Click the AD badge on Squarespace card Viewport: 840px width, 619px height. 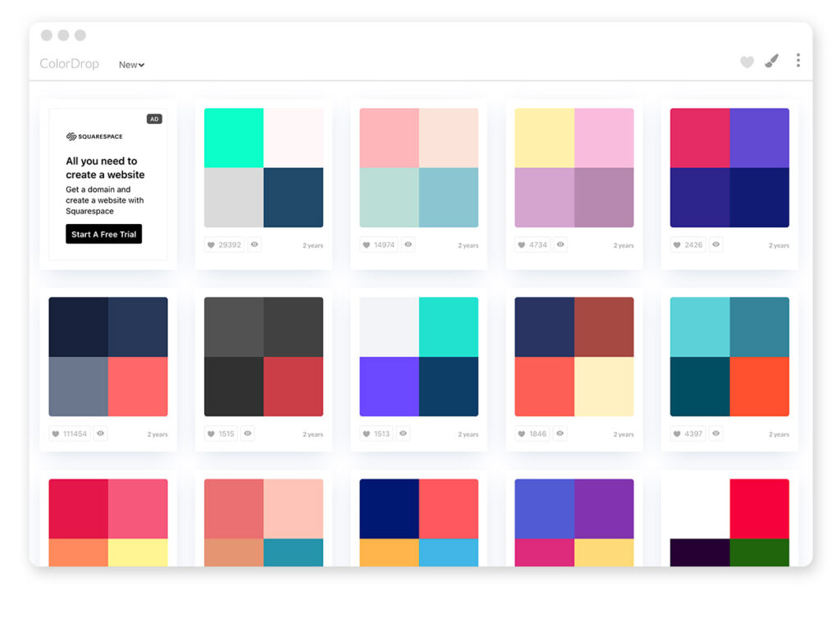click(x=154, y=119)
